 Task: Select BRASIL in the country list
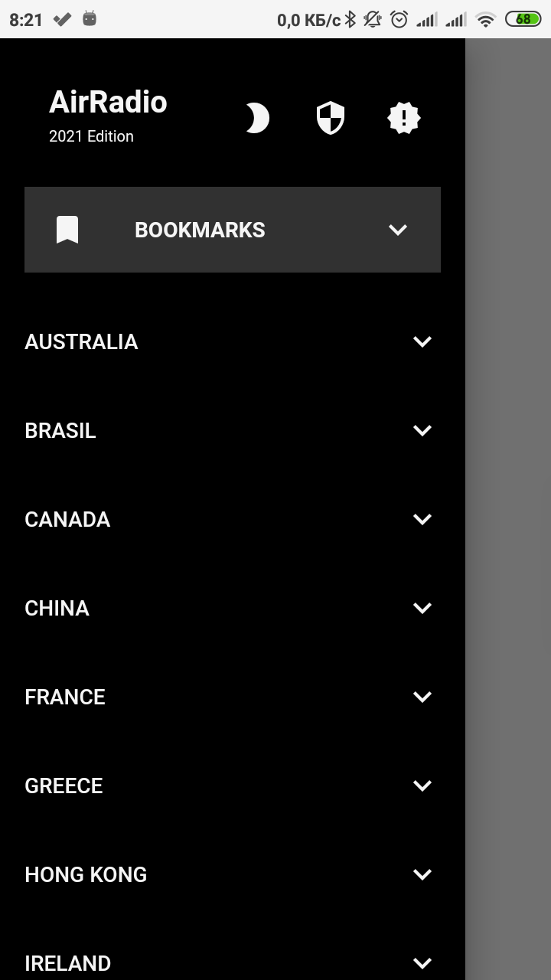coord(60,430)
